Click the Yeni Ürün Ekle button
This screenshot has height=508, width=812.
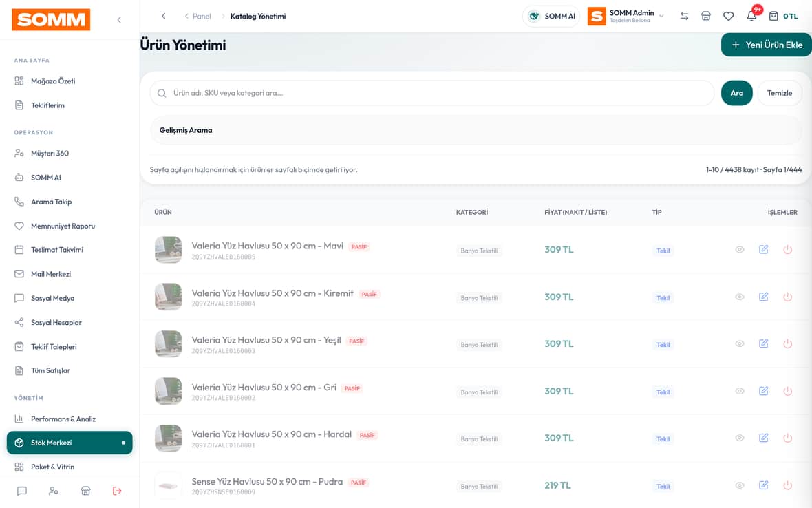(x=767, y=45)
